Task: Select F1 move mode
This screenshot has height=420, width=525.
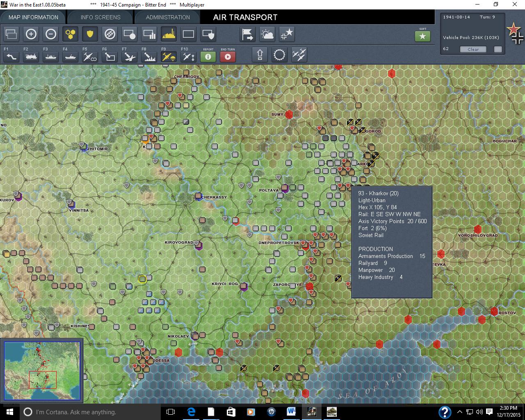Action: (11, 57)
